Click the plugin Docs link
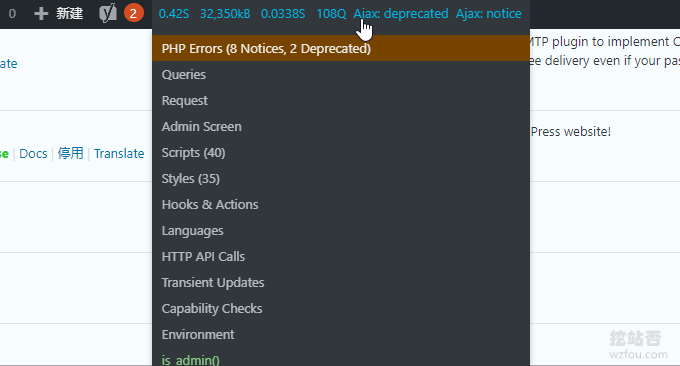Viewport: 680px width, 366px height. [x=33, y=154]
